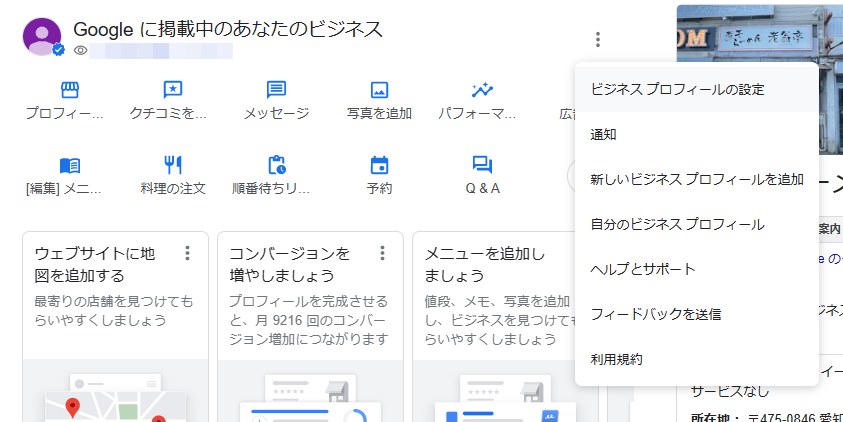This screenshot has height=422, width=843.
Task: Open the クチコミを… reviews icon
Action: pos(172,90)
